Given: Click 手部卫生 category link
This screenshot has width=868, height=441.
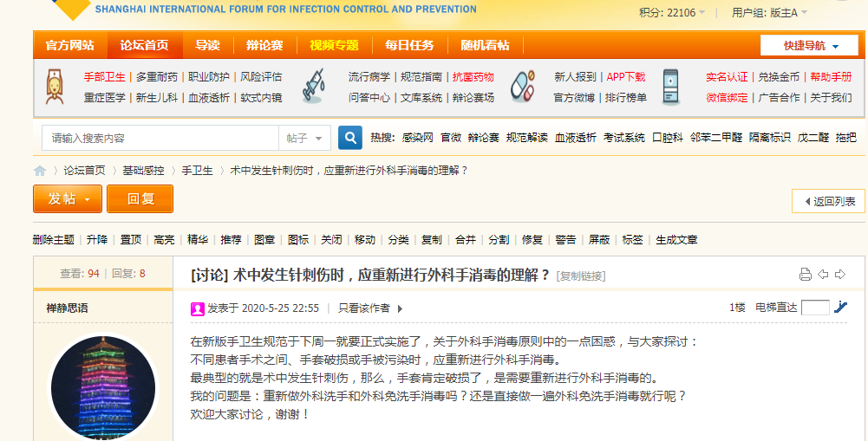Looking at the screenshot, I should (105, 77).
